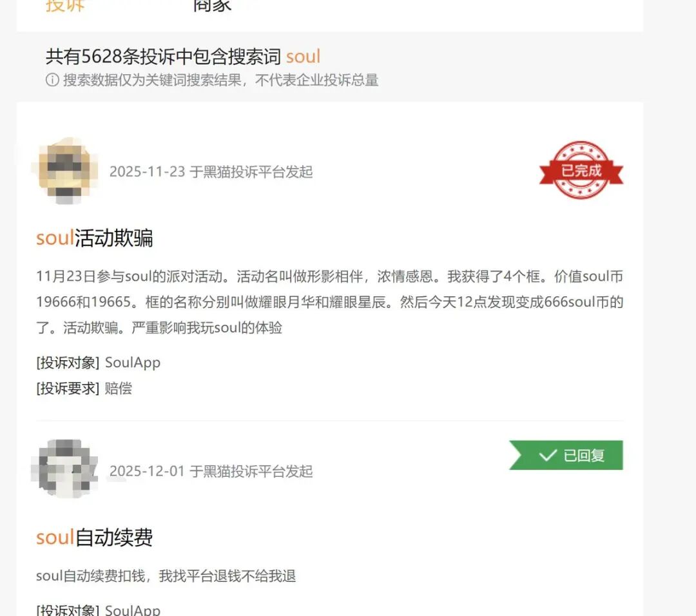The height and width of the screenshot is (616, 696).
Task: Click the first complaint's description text
Action: [330, 302]
